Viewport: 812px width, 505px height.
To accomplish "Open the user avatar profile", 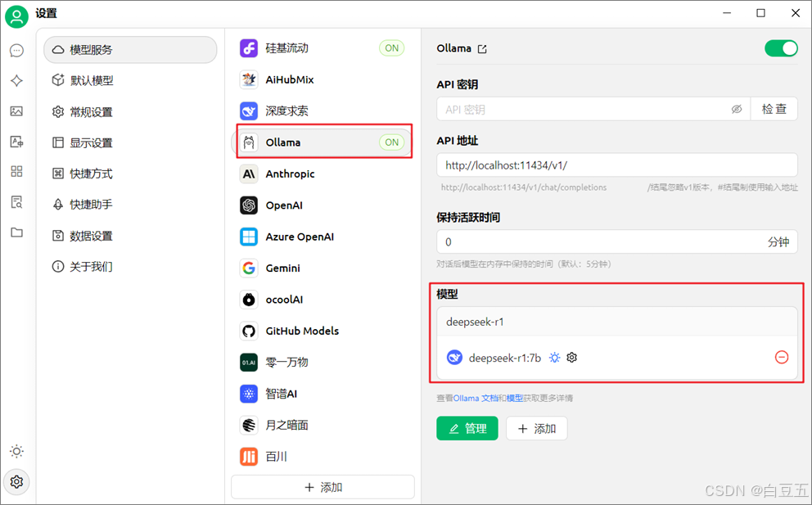I will click(16, 16).
